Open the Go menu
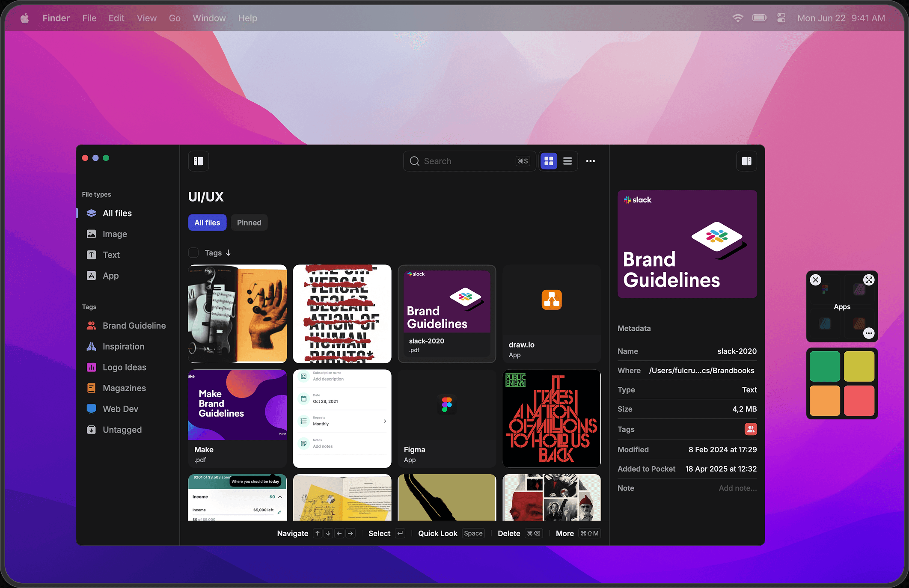 click(175, 18)
